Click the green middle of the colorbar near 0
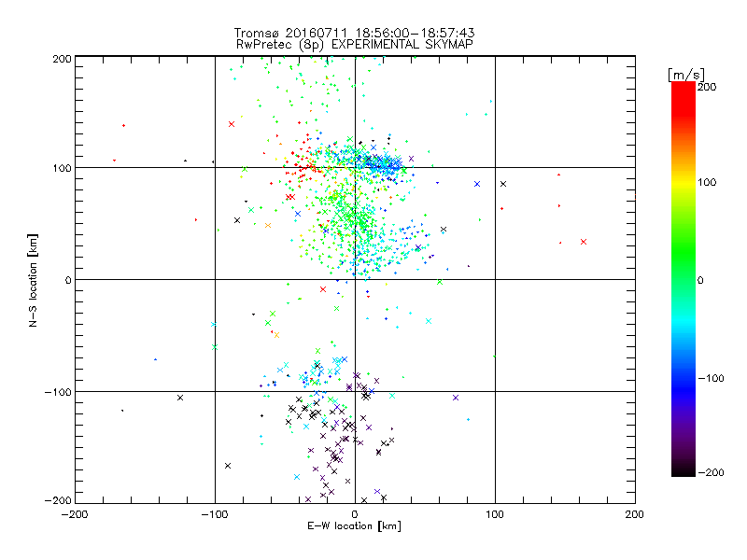This screenshot has height=560, width=747. click(x=684, y=280)
